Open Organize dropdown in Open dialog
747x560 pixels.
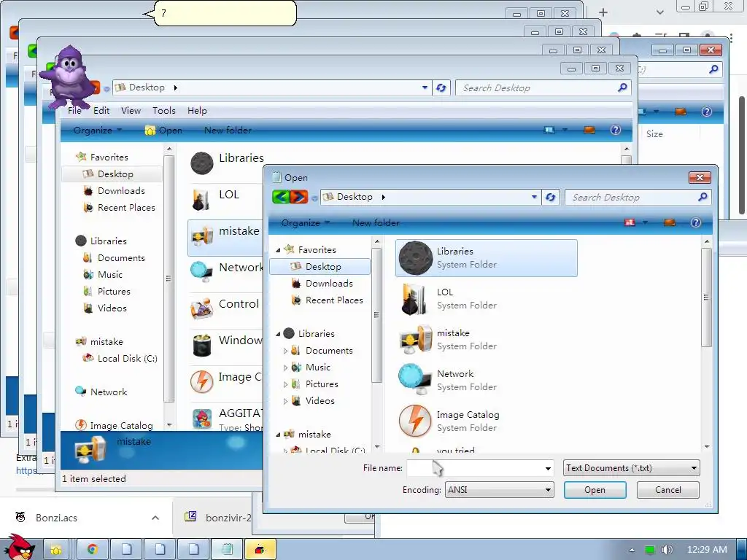coord(306,222)
